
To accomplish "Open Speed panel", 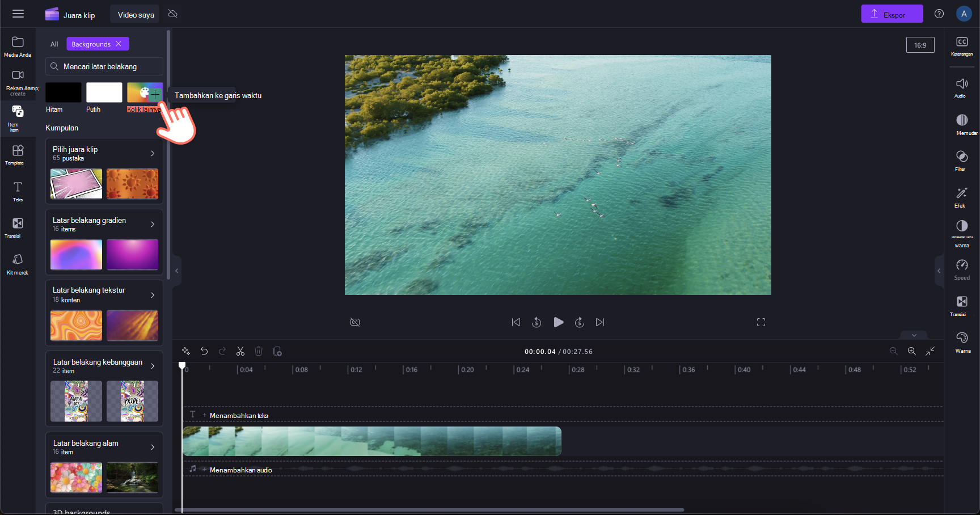I will [x=962, y=269].
